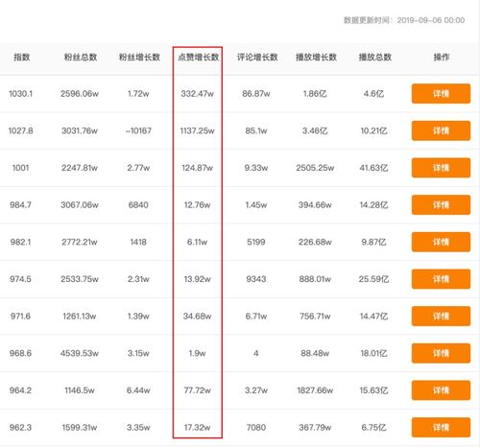Click the 9.33w comment growth cell
This screenshot has height=448, width=480.
[256, 168]
